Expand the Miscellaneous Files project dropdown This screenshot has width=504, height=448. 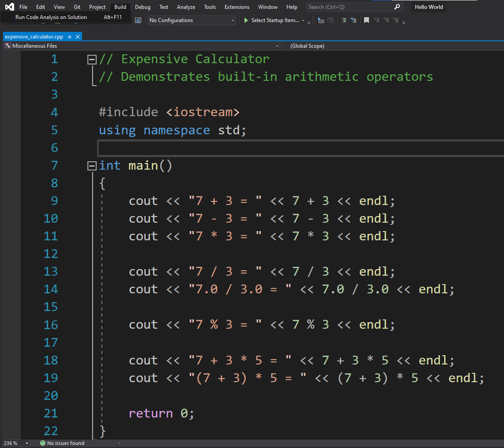[277, 46]
